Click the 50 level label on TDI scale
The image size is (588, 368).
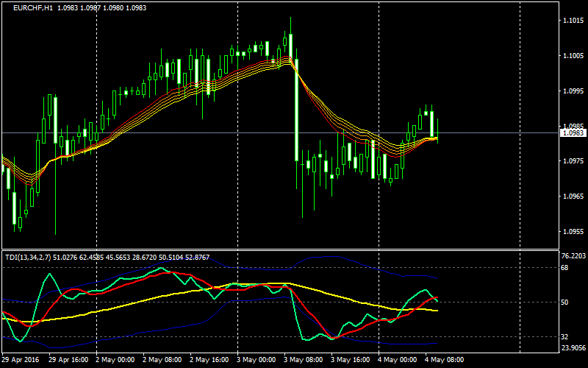pyautogui.click(x=564, y=302)
